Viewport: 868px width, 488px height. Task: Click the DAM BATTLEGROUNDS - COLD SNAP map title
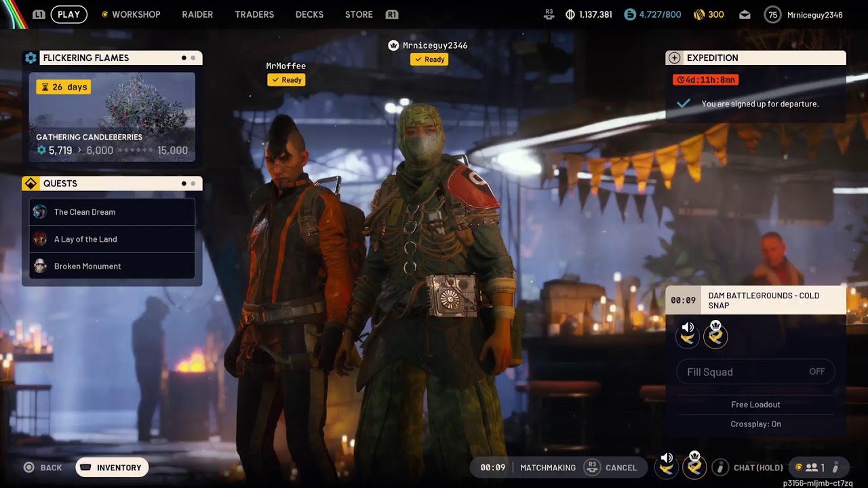(x=764, y=300)
